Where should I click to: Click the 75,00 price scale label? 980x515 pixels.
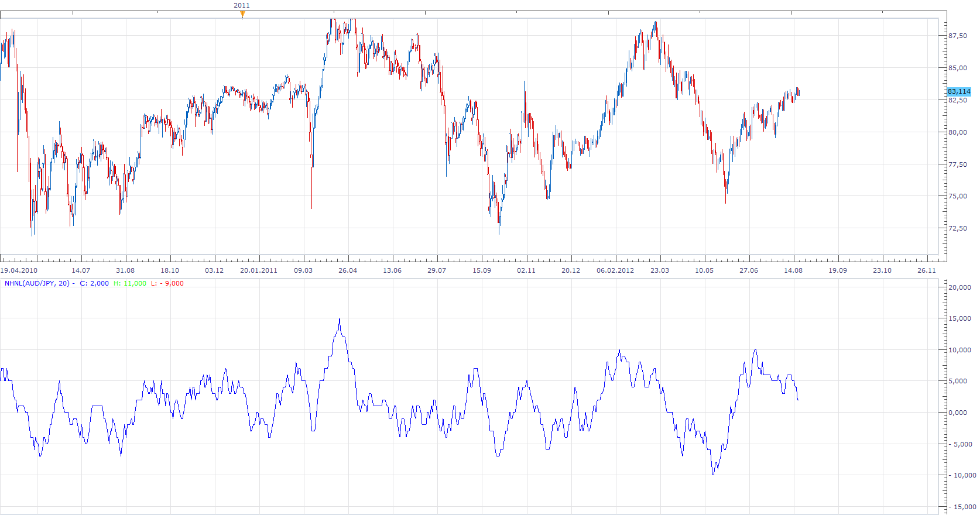click(x=958, y=196)
